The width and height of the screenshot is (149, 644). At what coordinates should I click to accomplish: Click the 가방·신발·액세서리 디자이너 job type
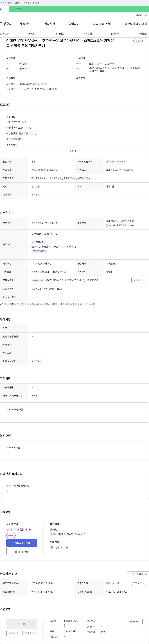tap(44, 170)
